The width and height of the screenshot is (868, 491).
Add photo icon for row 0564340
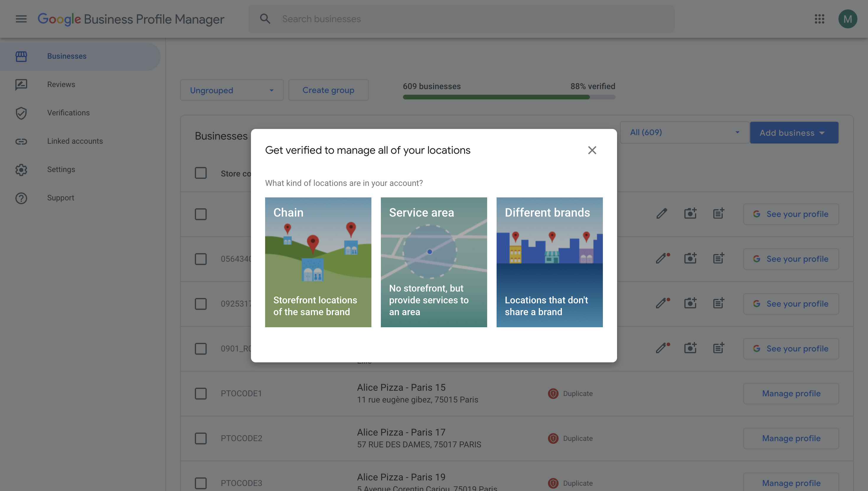click(x=690, y=258)
